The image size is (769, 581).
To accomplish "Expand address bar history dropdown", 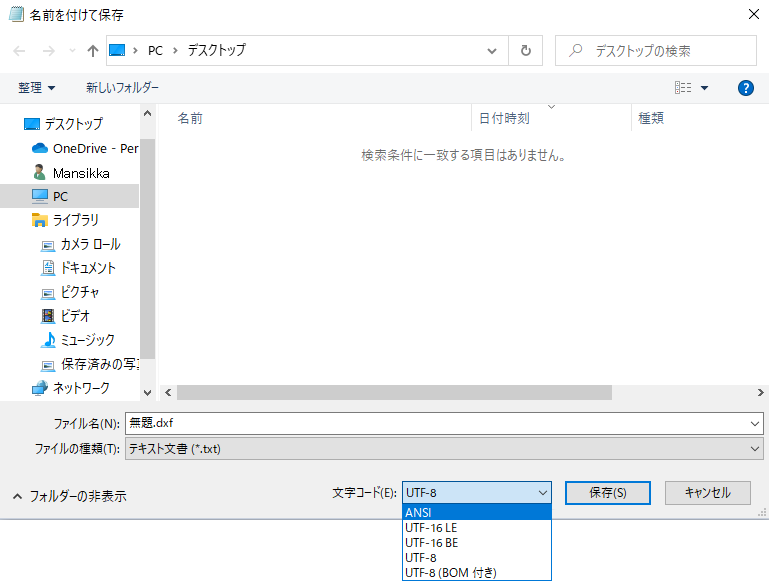I will (x=491, y=51).
